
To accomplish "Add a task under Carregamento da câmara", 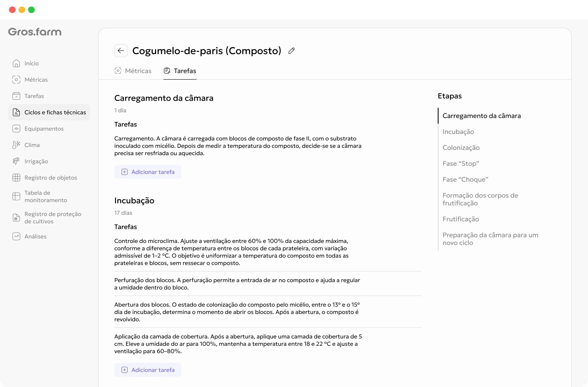I will tap(148, 172).
